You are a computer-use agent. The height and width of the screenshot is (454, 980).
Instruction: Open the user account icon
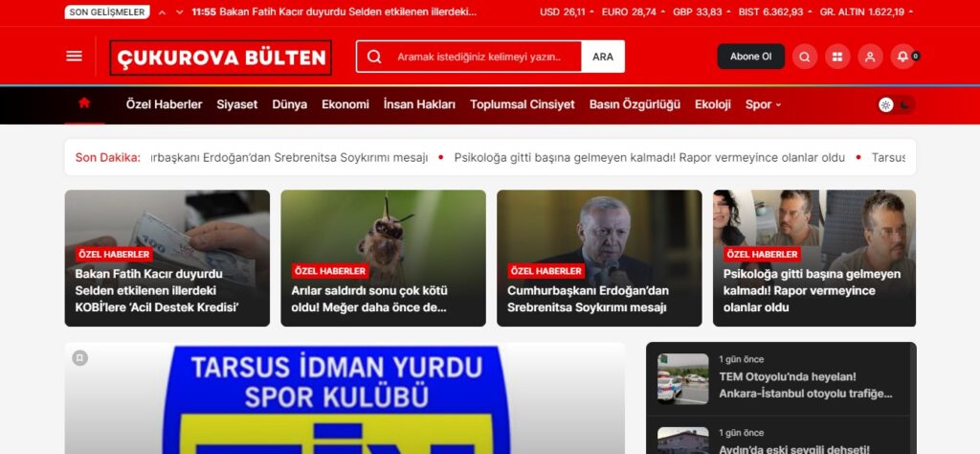coord(870,57)
